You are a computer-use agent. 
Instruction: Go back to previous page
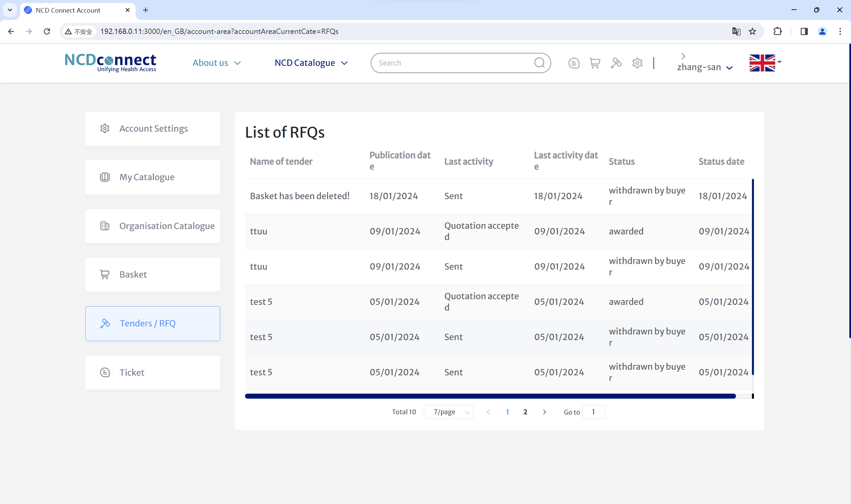tap(11, 31)
